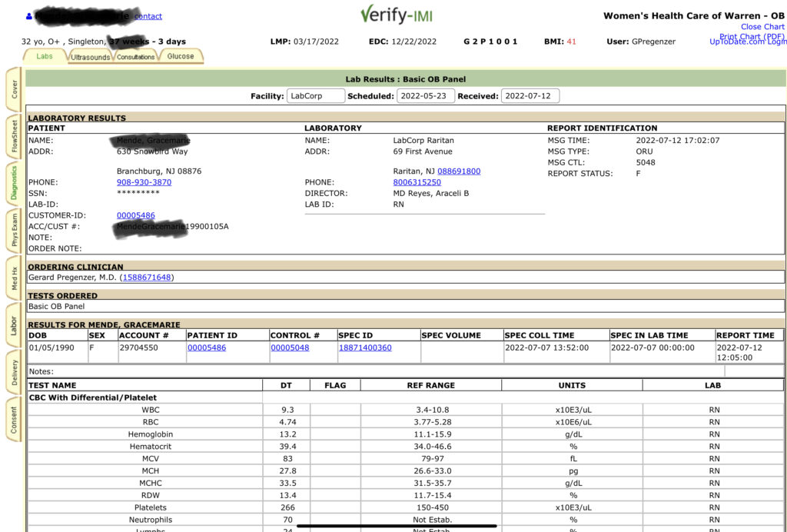Select the Med Hx side tab
This screenshot has width=787, height=532.
click(x=14, y=278)
